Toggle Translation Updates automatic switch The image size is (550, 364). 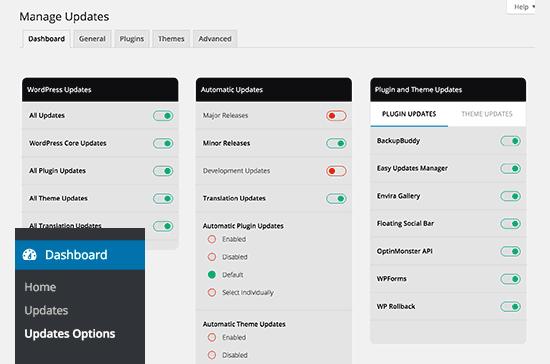[x=336, y=198]
